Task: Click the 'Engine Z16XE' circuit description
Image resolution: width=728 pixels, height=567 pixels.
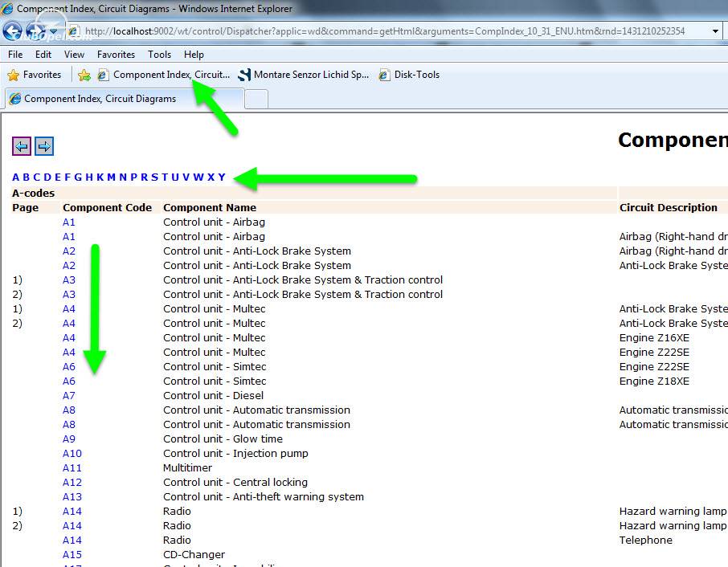Action: [654, 338]
